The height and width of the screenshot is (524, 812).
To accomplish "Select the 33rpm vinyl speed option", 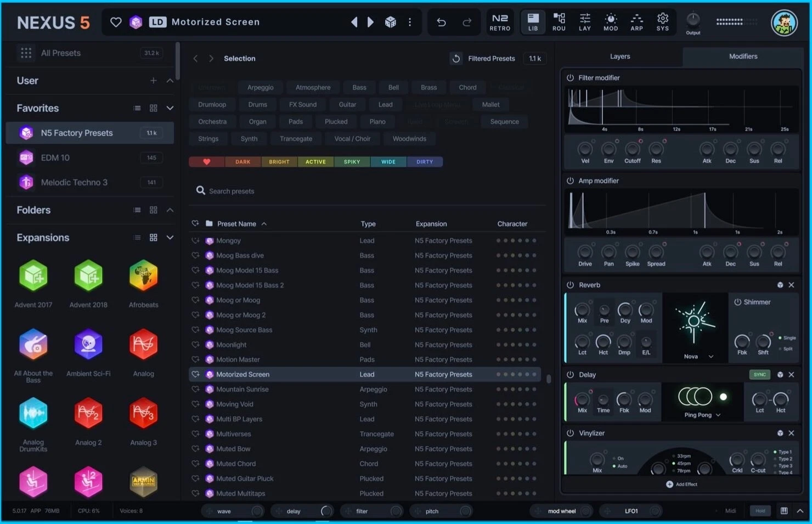I will point(682,456).
